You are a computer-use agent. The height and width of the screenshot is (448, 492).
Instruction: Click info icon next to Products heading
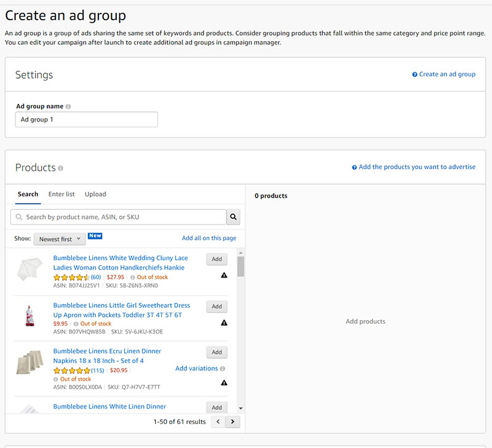click(x=60, y=168)
